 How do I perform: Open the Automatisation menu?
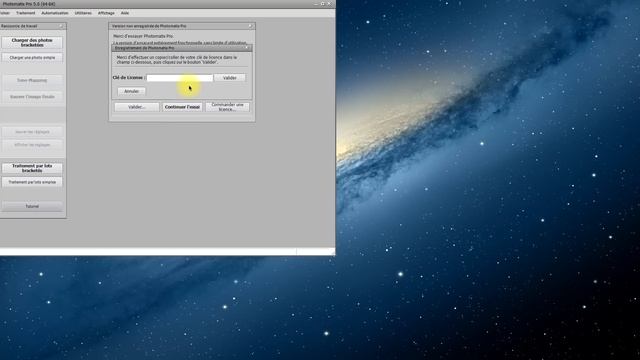click(x=55, y=13)
